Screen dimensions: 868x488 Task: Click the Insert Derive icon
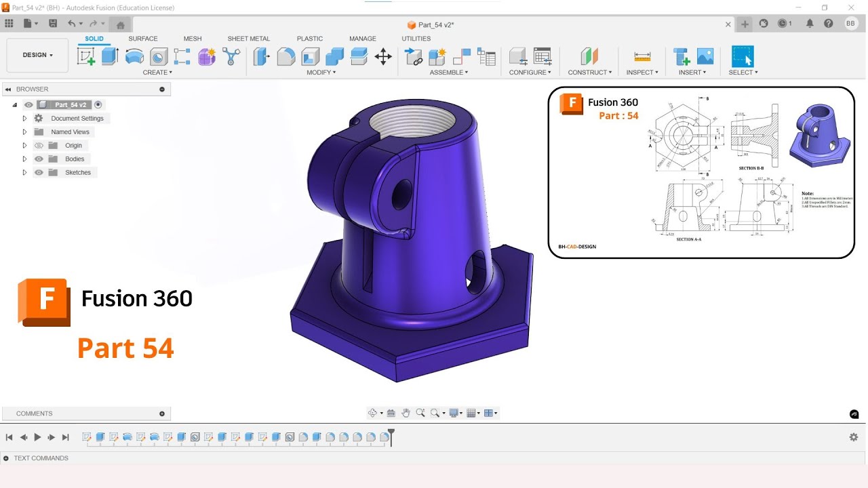coord(681,57)
